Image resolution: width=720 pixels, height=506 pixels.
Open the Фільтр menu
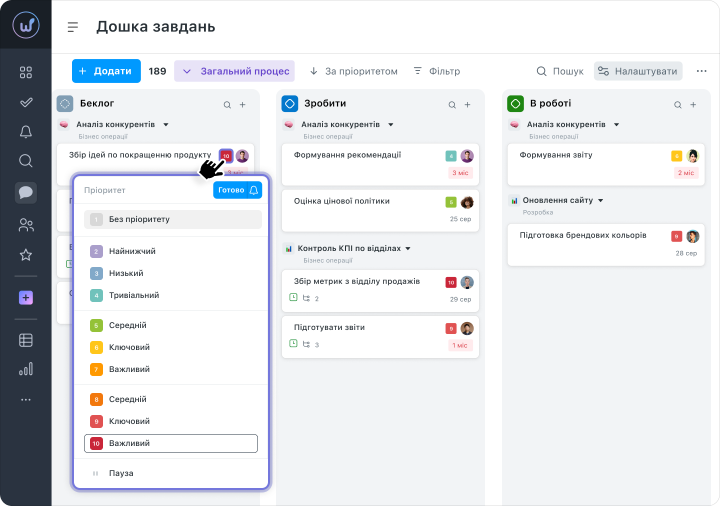(436, 71)
